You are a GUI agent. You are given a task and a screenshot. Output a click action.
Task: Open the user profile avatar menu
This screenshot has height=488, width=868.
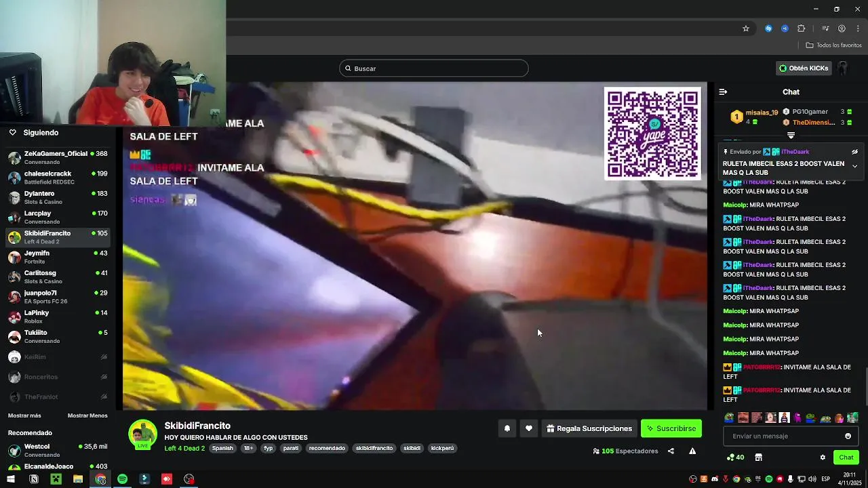[x=843, y=68]
